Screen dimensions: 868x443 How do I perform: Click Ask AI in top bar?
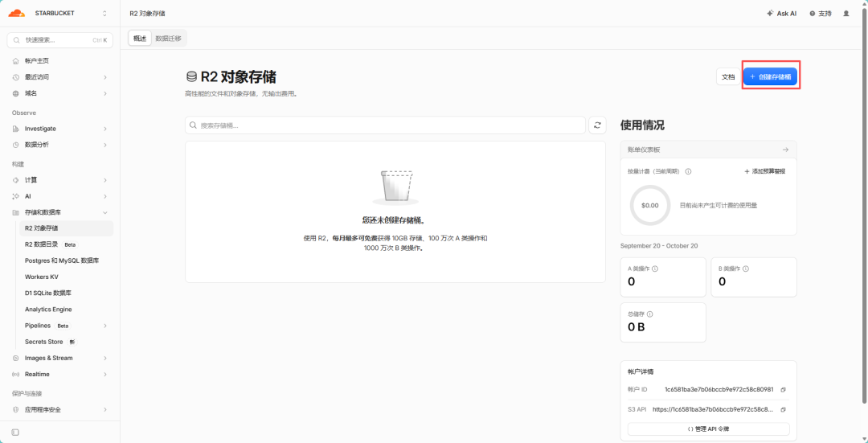(x=782, y=14)
